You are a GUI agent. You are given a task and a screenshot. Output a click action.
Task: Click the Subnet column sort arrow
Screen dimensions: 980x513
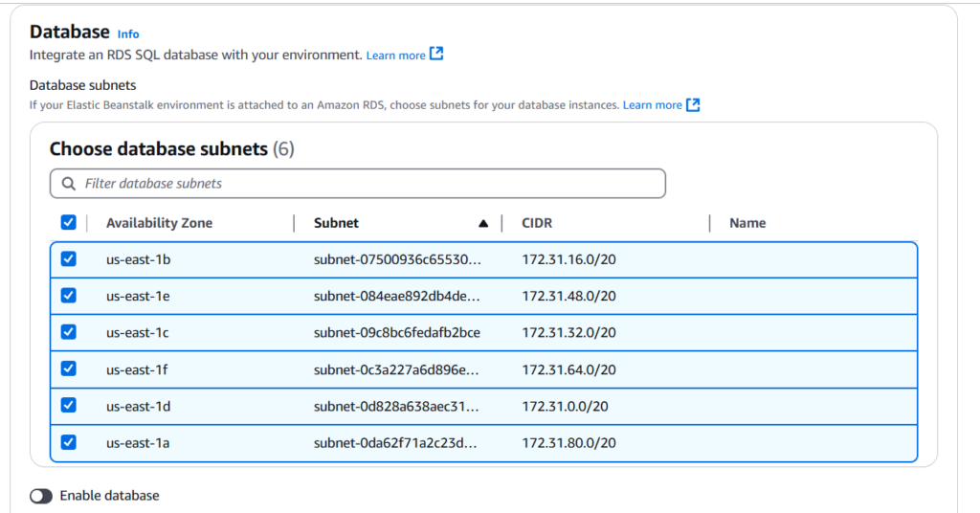tap(483, 223)
